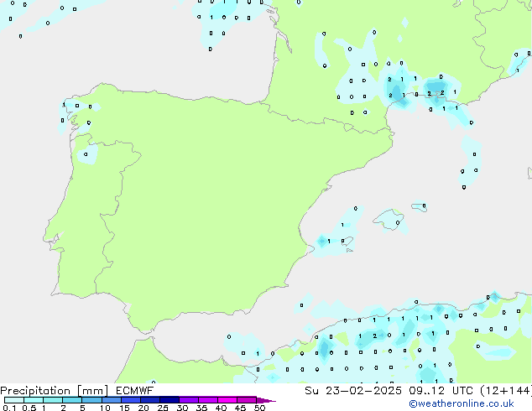Open the weatheronline.co.uk link
532x411 pixels.
(462, 403)
